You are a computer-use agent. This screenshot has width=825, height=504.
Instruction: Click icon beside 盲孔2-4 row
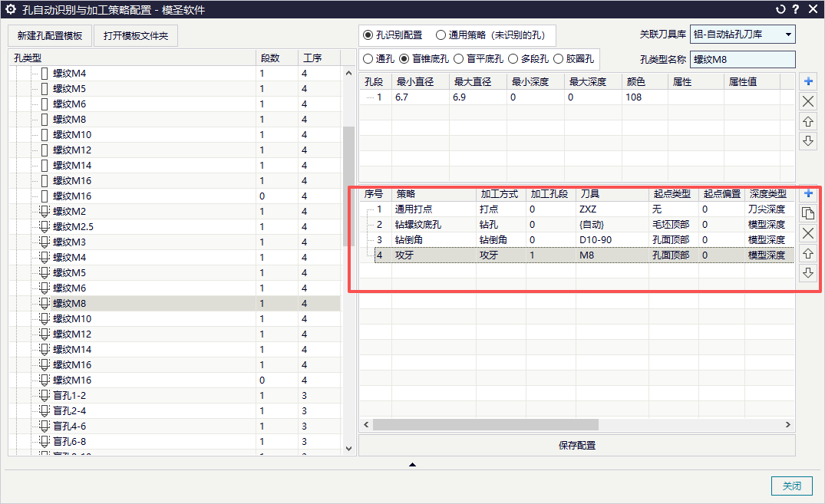(x=45, y=411)
